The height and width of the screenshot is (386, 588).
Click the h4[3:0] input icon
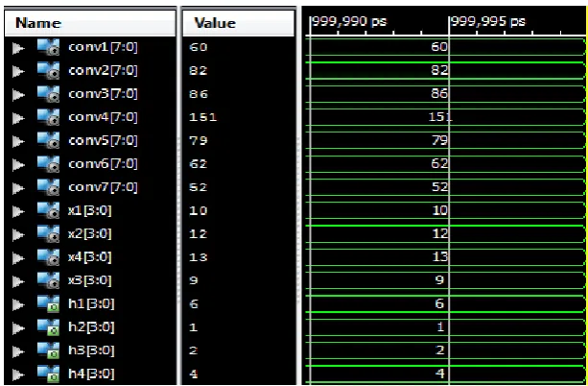tap(48, 374)
